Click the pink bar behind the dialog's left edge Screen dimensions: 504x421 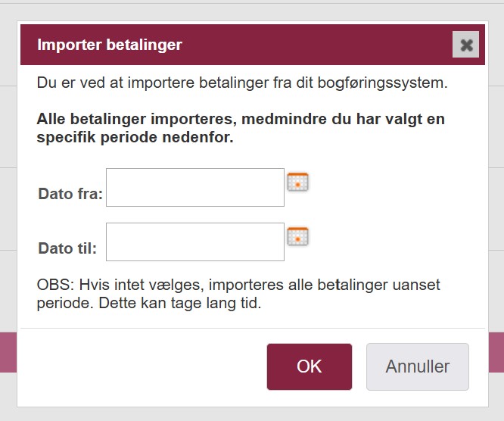(x=8, y=352)
